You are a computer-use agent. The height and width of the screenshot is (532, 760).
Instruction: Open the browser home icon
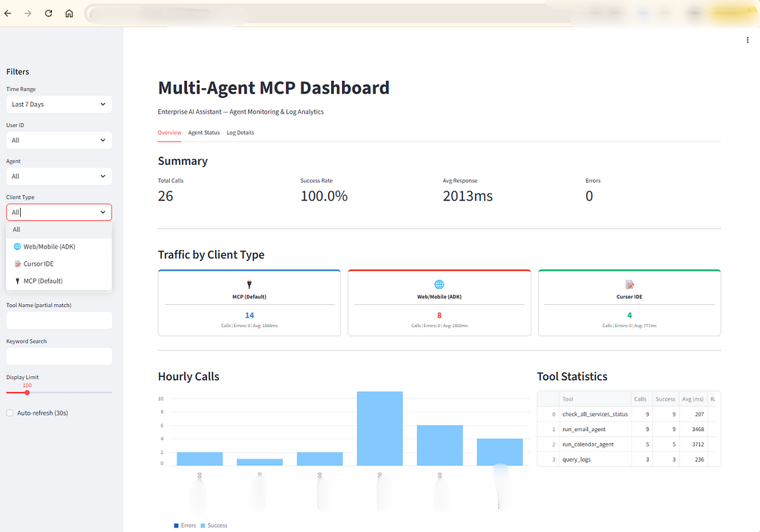coord(69,13)
